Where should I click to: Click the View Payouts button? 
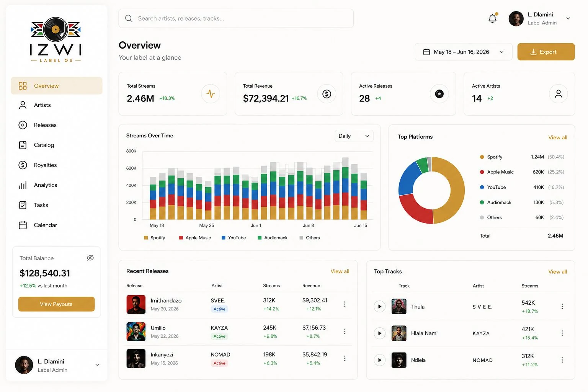pyautogui.click(x=56, y=304)
